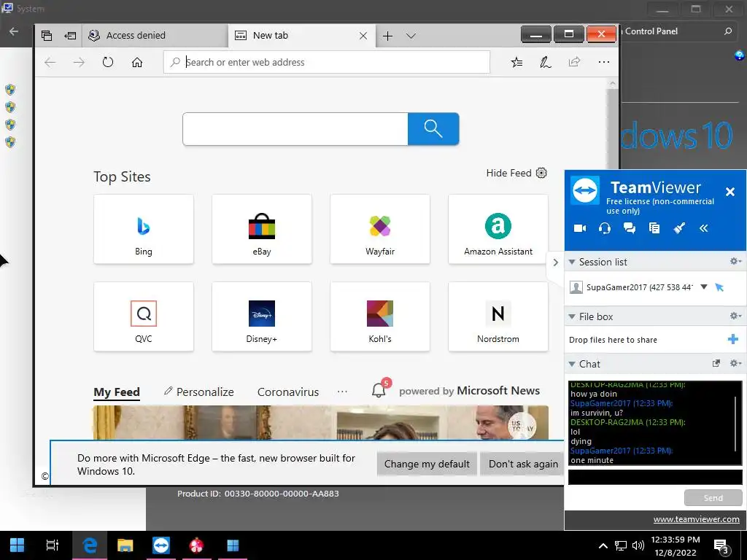This screenshot has height=560, width=747.
Task: Go to the Edge home page
Action: coord(137,63)
